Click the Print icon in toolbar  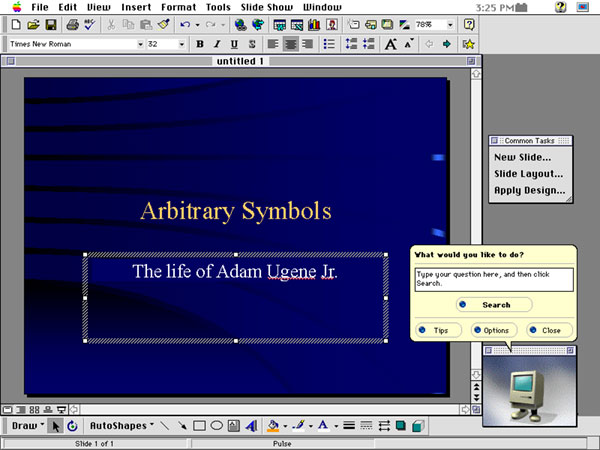click(x=73, y=24)
